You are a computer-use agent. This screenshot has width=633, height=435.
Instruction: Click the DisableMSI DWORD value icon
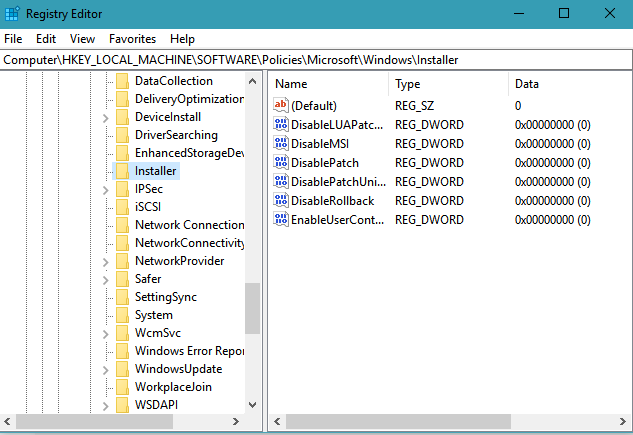(x=280, y=144)
